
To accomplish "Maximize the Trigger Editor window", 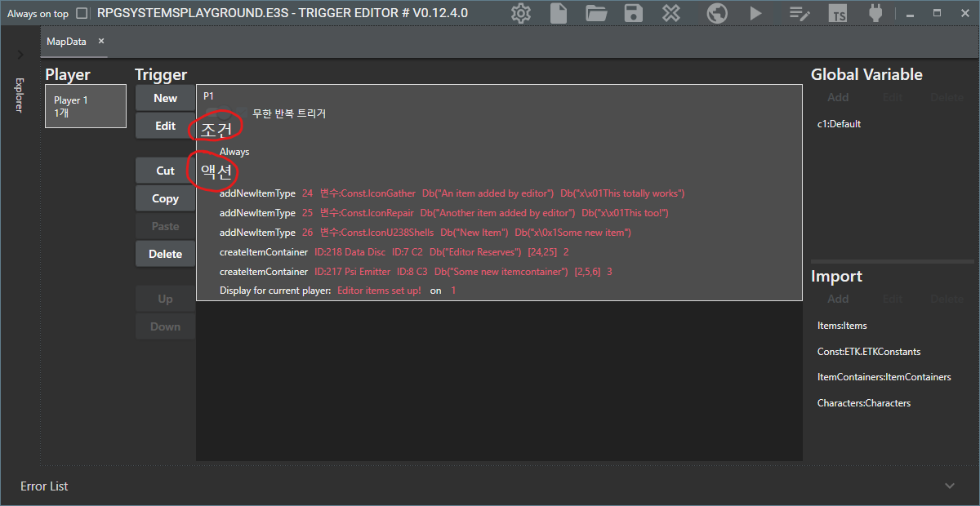I will (x=938, y=13).
